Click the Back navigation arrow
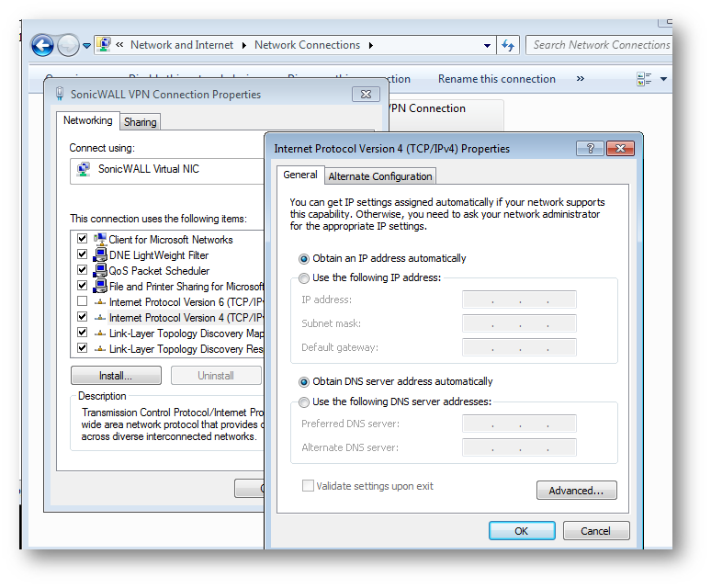711x588 pixels. pyautogui.click(x=42, y=45)
